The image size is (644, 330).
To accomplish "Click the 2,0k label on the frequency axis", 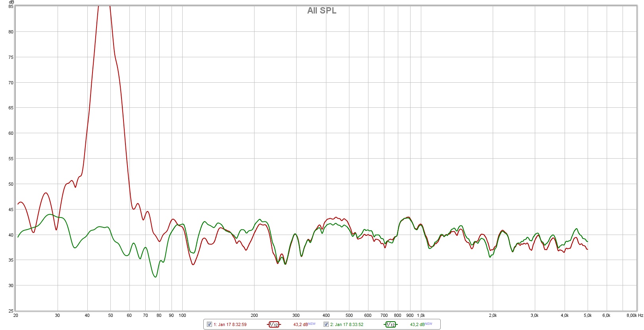I will (x=493, y=315).
